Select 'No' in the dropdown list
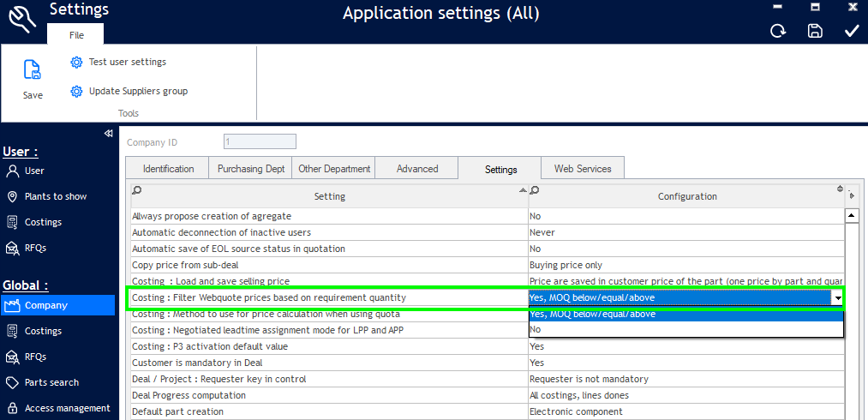Viewport: 868px width, 420px height. point(536,329)
